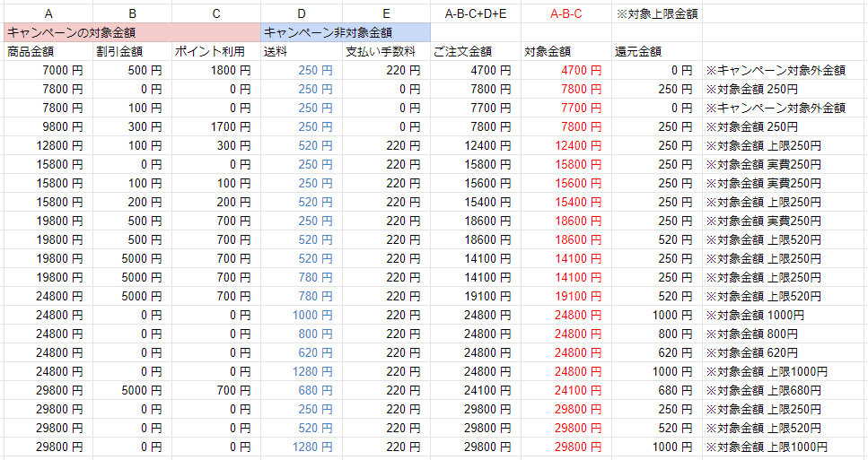Click the black 620 円 還元金額 cell
Image resolution: width=868 pixels, height=460 pixels.
656,352
